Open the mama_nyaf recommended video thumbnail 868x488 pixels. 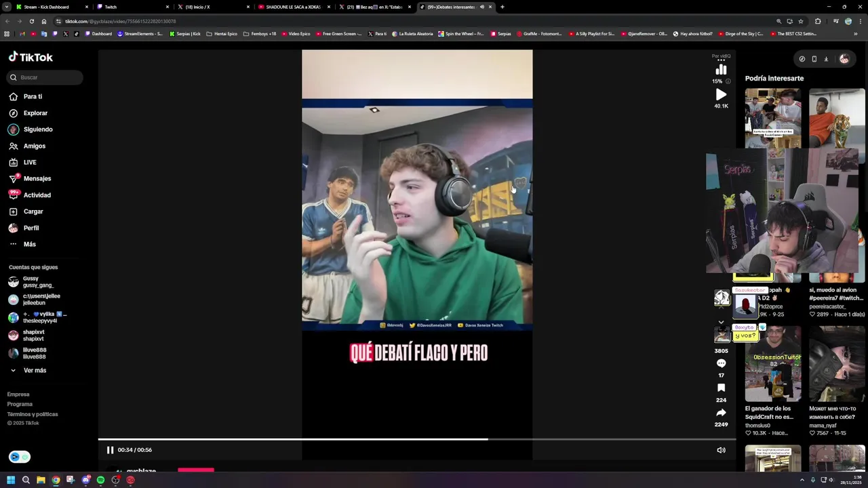(x=837, y=364)
